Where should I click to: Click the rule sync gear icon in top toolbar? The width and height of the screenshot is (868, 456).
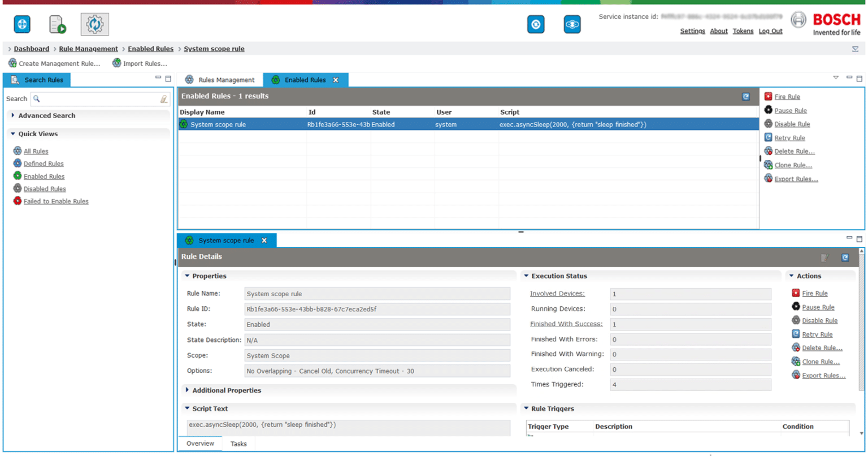[94, 24]
